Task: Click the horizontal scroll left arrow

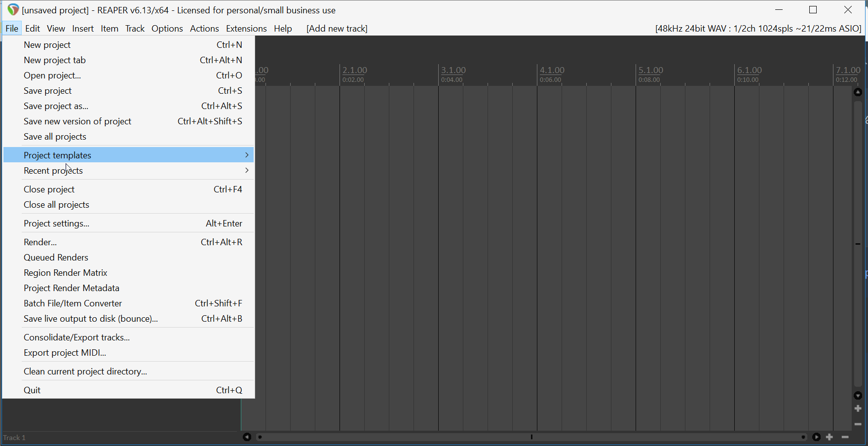Action: (247, 437)
